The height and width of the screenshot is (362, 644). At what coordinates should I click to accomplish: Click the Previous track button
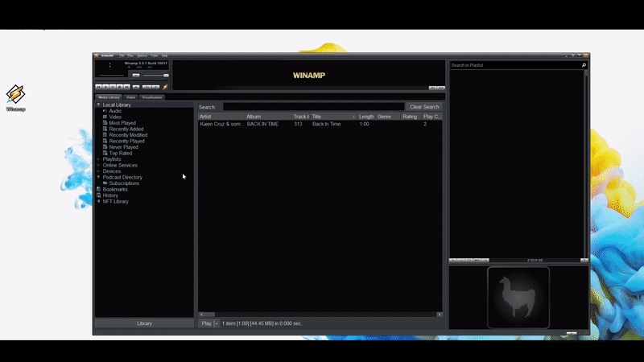(x=98, y=87)
